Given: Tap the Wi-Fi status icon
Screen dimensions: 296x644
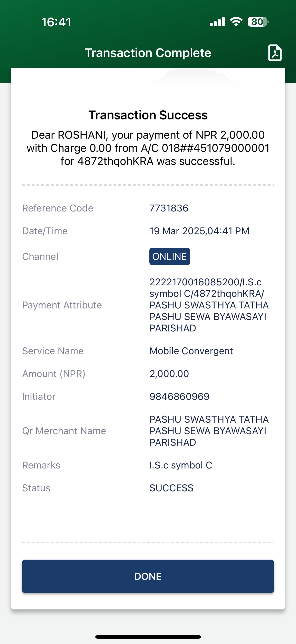Looking at the screenshot, I should point(236,22).
